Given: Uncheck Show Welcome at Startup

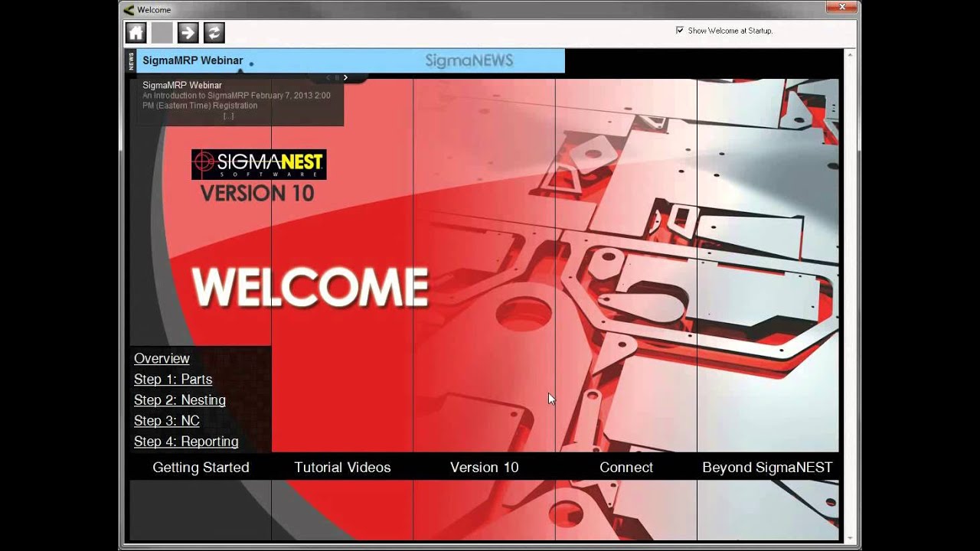Looking at the screenshot, I should tap(680, 31).
